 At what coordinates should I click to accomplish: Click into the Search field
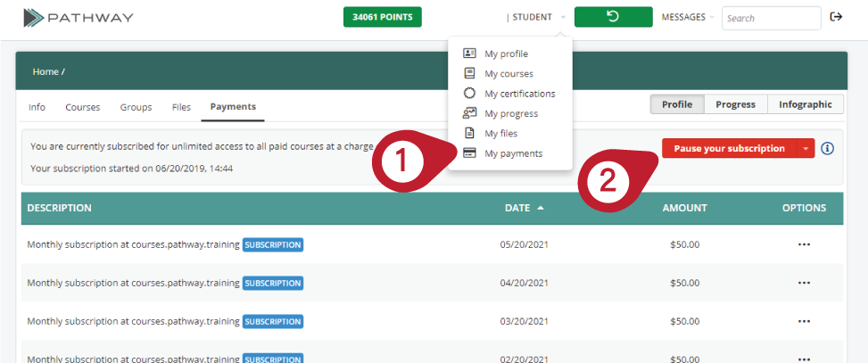click(x=771, y=18)
